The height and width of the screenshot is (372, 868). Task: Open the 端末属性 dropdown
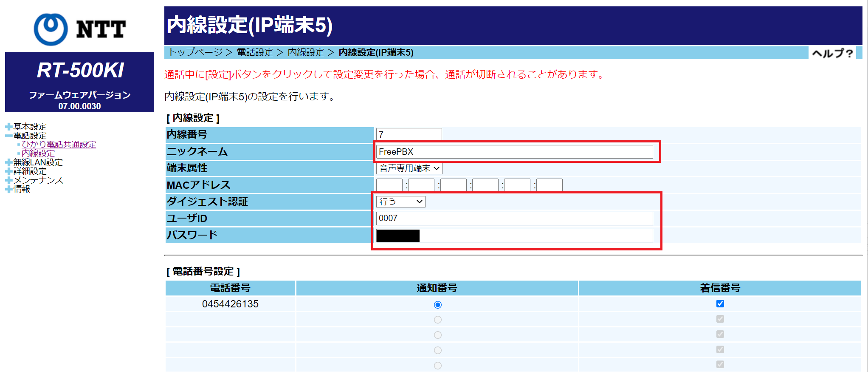coord(409,168)
